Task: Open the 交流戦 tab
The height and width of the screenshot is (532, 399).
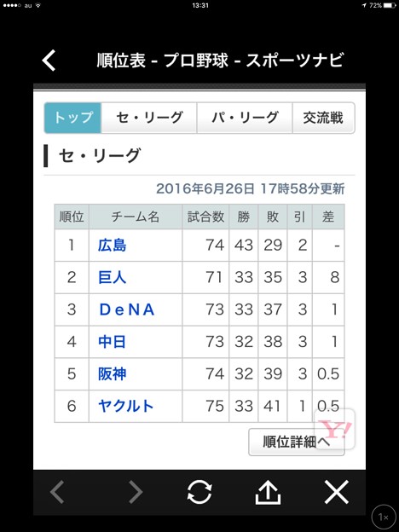Action: 324,118
